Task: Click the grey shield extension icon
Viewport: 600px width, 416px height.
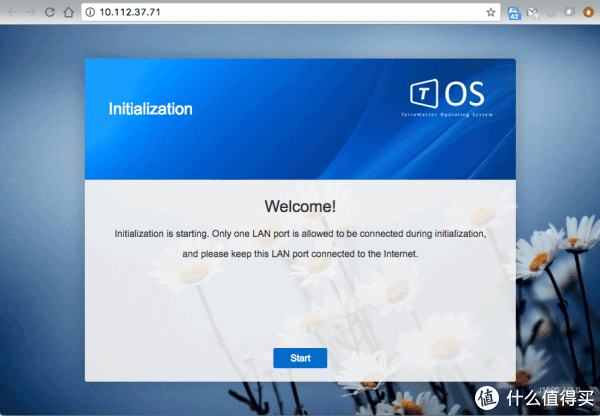Action: click(569, 13)
